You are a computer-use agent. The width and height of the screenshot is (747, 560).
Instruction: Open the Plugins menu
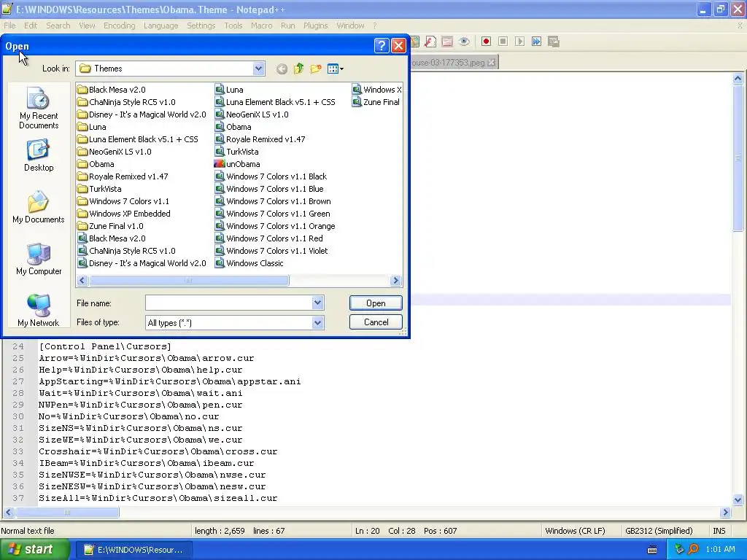click(315, 26)
